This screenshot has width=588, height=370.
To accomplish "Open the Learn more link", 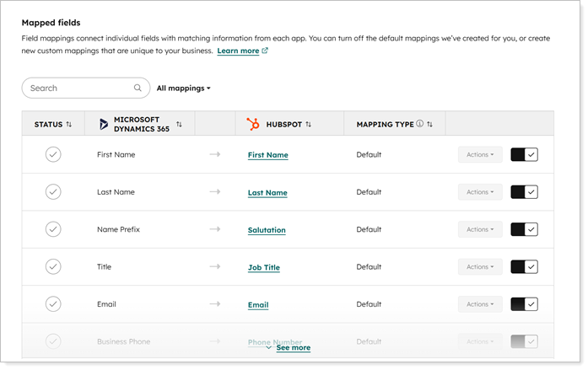I will [238, 51].
